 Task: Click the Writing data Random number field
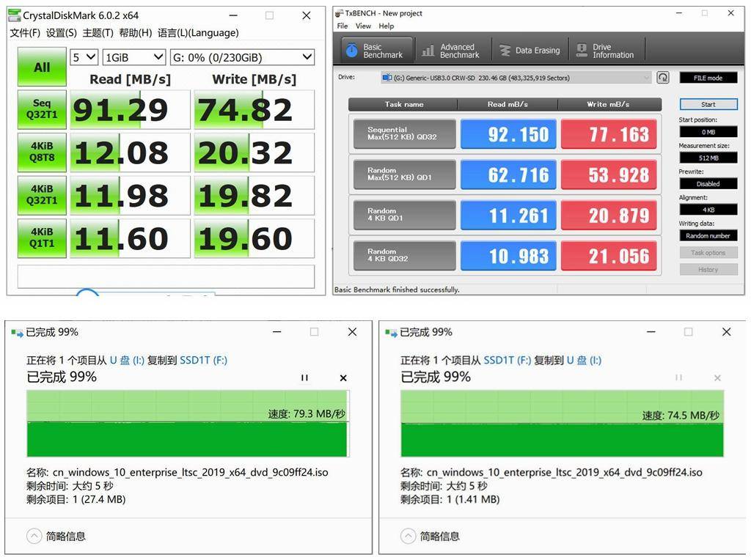(x=708, y=235)
